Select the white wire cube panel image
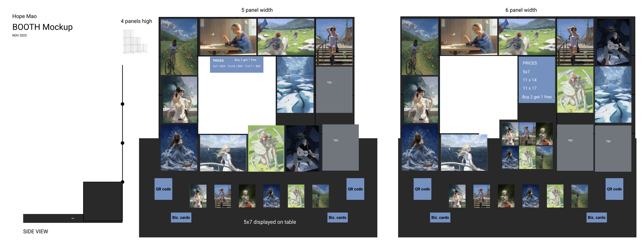This screenshot has width=644, height=243. 135,42
